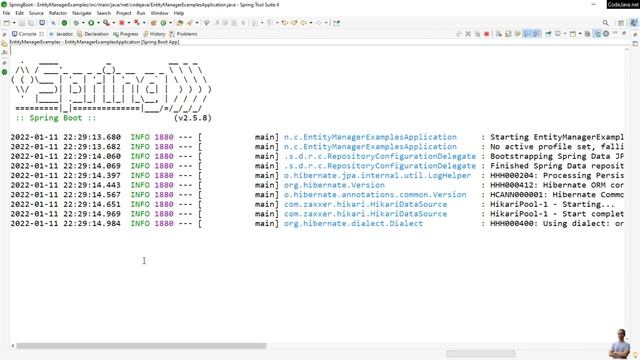
Task: Click the External Tools run icon
Action: 107,23
